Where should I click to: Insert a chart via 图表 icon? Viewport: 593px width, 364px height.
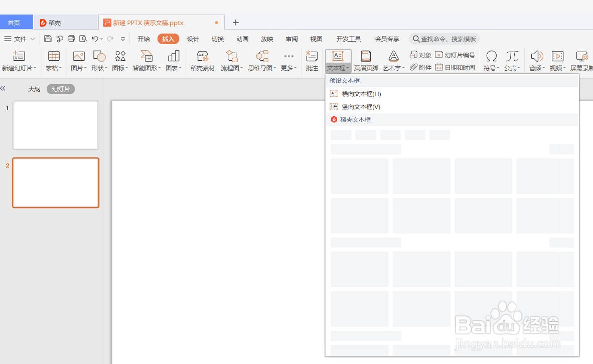tap(174, 56)
